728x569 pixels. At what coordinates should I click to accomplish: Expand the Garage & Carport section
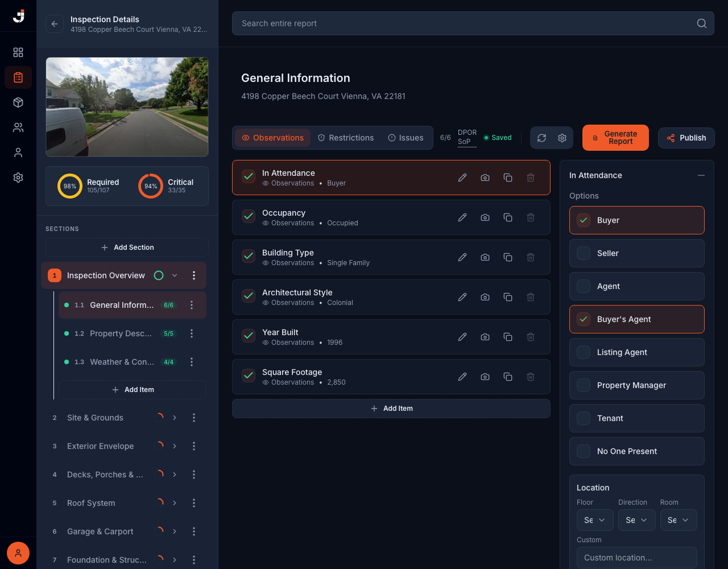[175, 531]
